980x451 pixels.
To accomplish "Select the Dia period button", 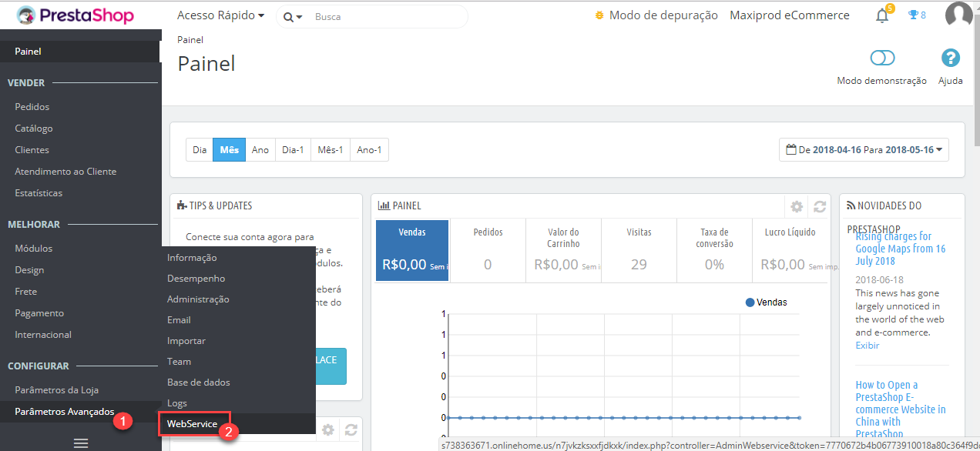I will (200, 150).
